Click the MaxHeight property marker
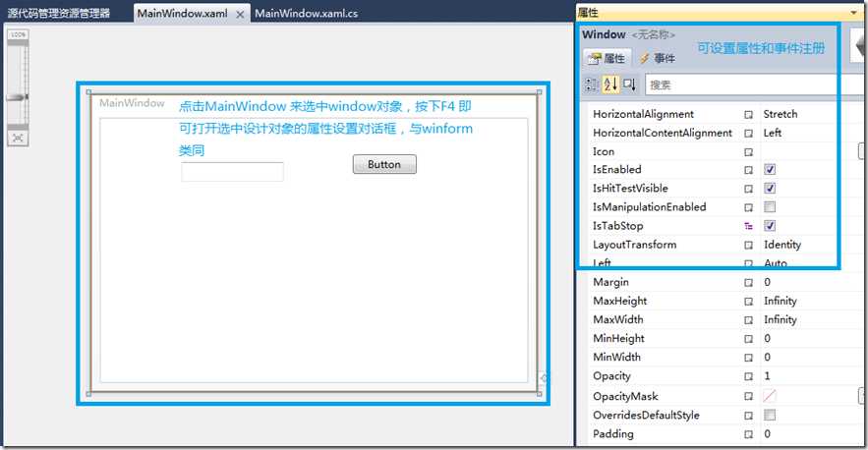The width and height of the screenshot is (868, 450). point(748,302)
